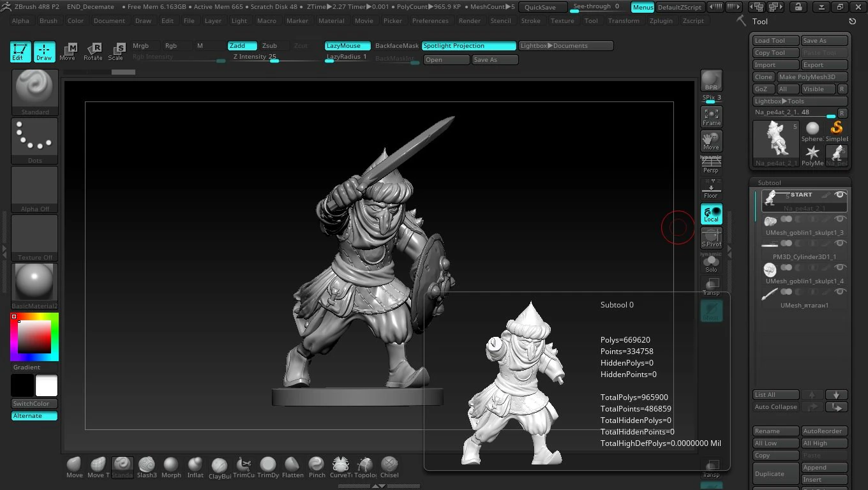Open the Transform menu

coord(624,20)
